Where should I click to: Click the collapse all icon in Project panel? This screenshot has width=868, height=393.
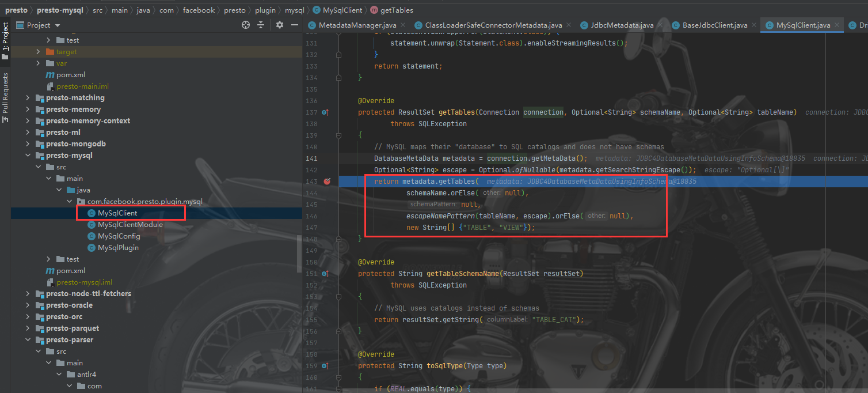(261, 25)
